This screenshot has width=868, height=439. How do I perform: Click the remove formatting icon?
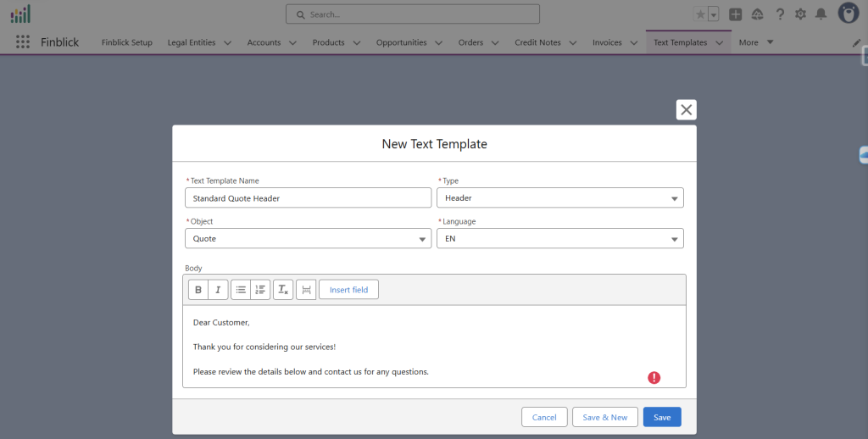click(283, 290)
